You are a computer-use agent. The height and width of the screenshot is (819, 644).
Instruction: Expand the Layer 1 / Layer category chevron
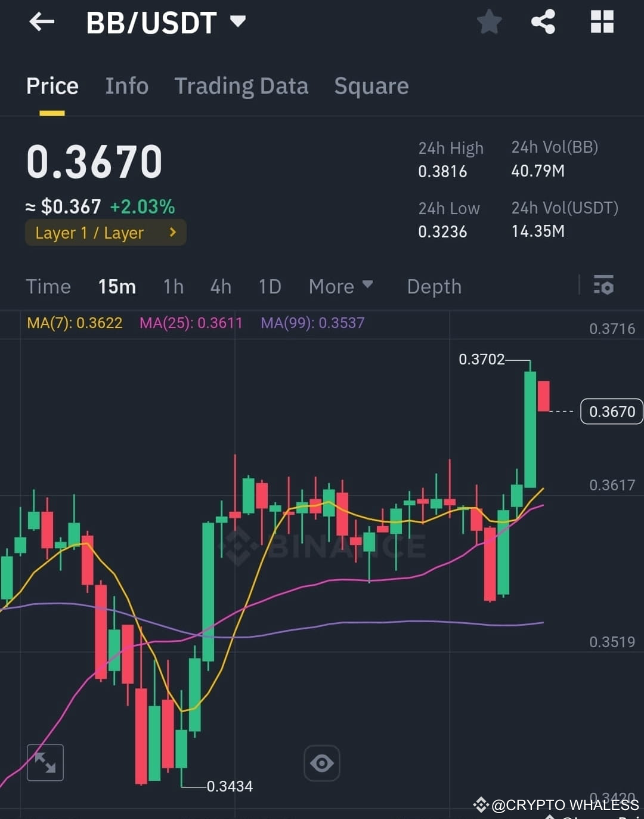click(172, 233)
